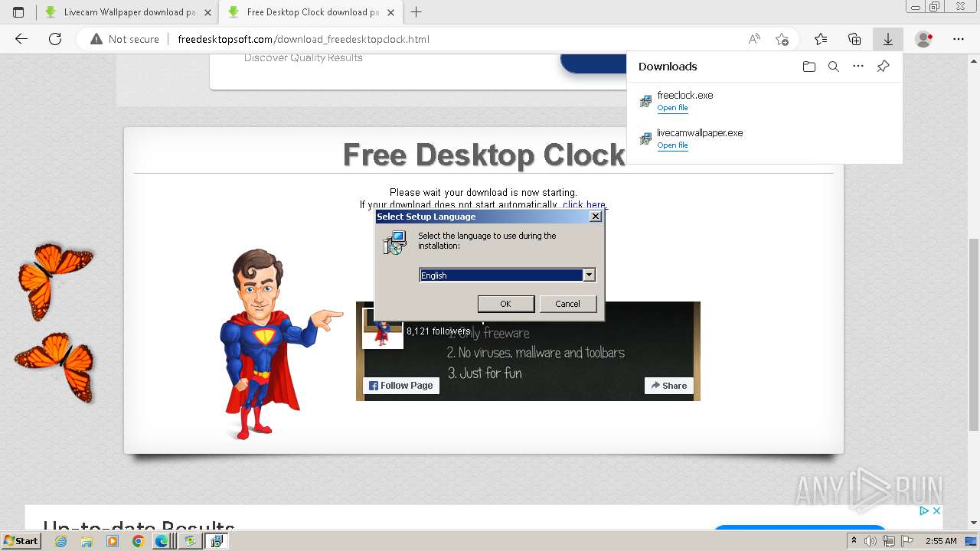Click freeclock.exe file icon
This screenshot has width=980, height=551.
645,101
